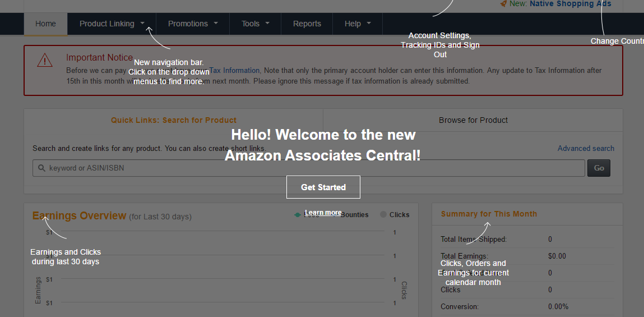Expand the Tools dropdown menu
This screenshot has width=644, height=317.
(x=255, y=24)
